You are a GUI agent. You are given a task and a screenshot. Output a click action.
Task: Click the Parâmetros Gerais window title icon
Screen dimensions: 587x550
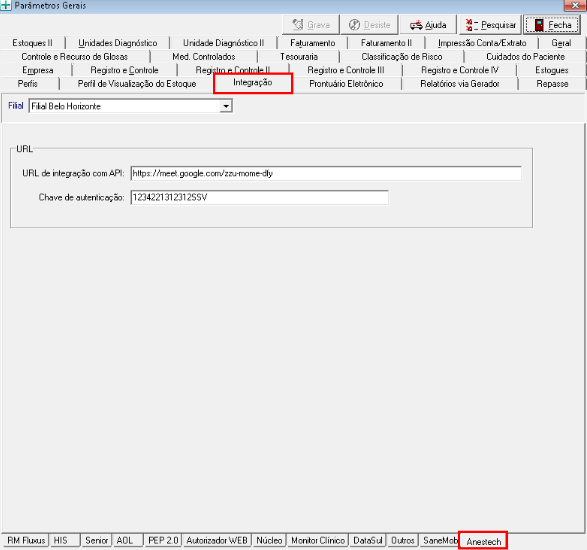click(x=5, y=6)
